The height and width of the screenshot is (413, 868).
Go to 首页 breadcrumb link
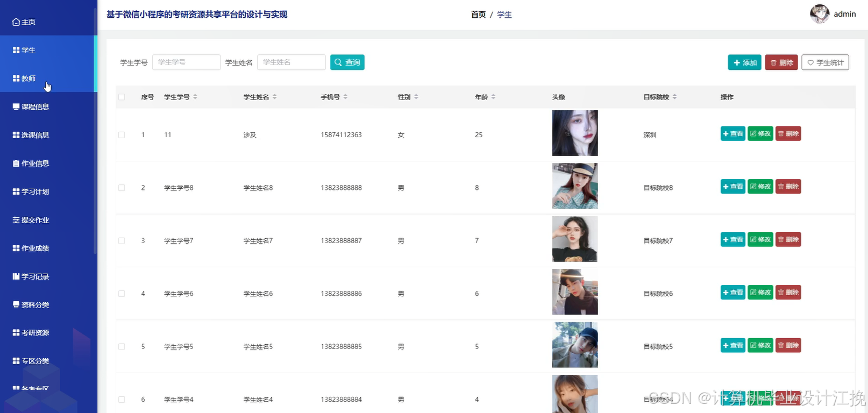point(479,15)
